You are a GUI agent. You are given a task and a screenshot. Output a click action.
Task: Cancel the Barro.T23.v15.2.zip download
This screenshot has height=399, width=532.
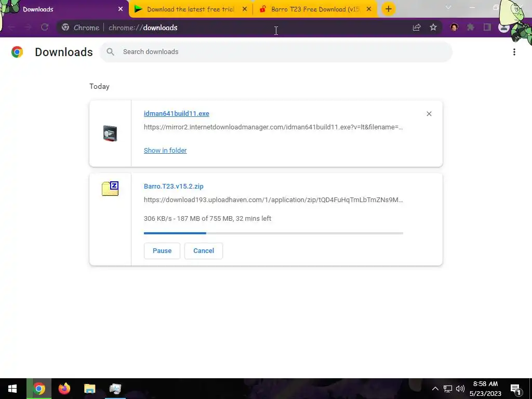pos(204,251)
